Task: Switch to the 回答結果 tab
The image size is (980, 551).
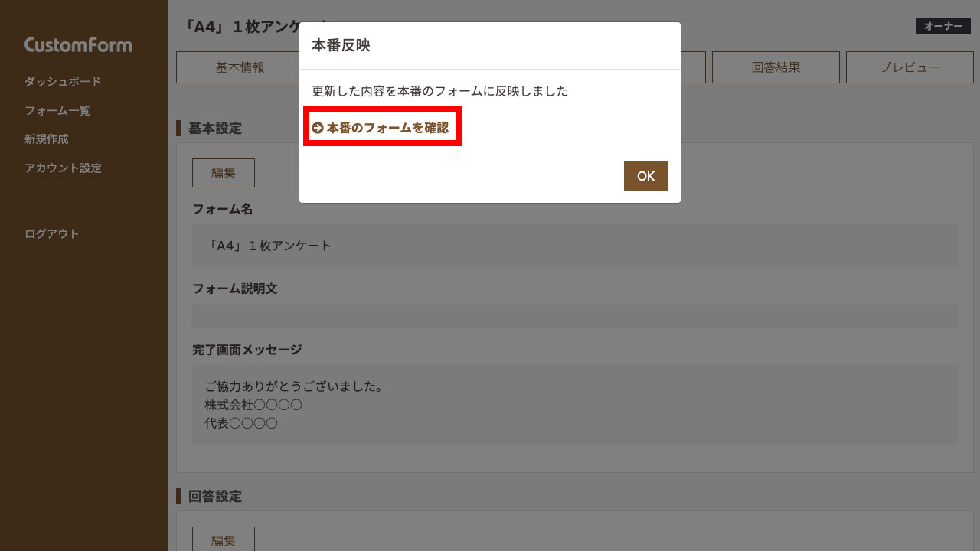Action: click(x=776, y=67)
